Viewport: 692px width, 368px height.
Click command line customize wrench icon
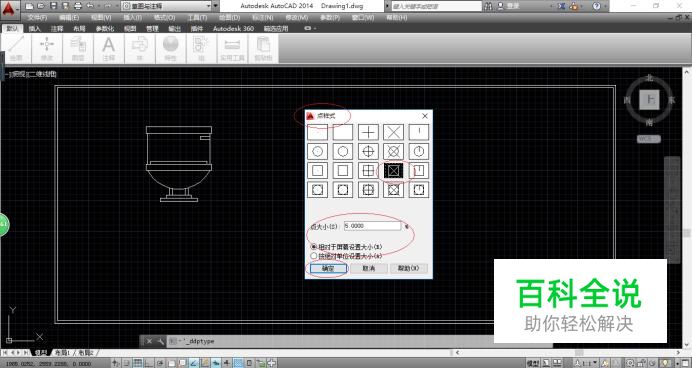tap(160, 341)
